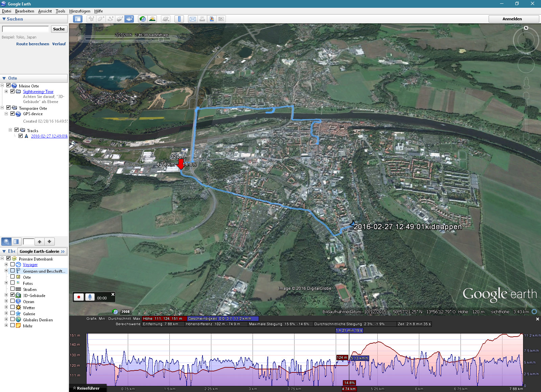Click the microphone audio record button
This screenshot has width=541, height=392.
point(90,297)
